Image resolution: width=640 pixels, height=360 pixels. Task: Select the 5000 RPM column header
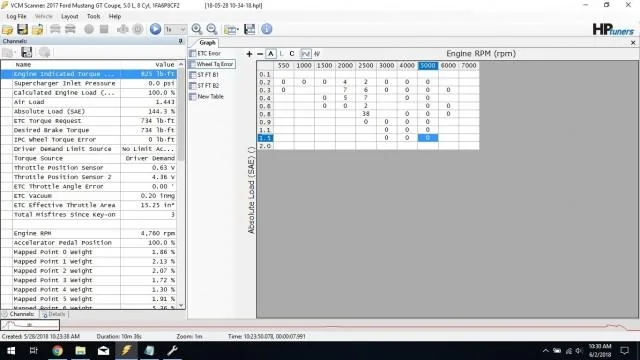(x=427, y=65)
